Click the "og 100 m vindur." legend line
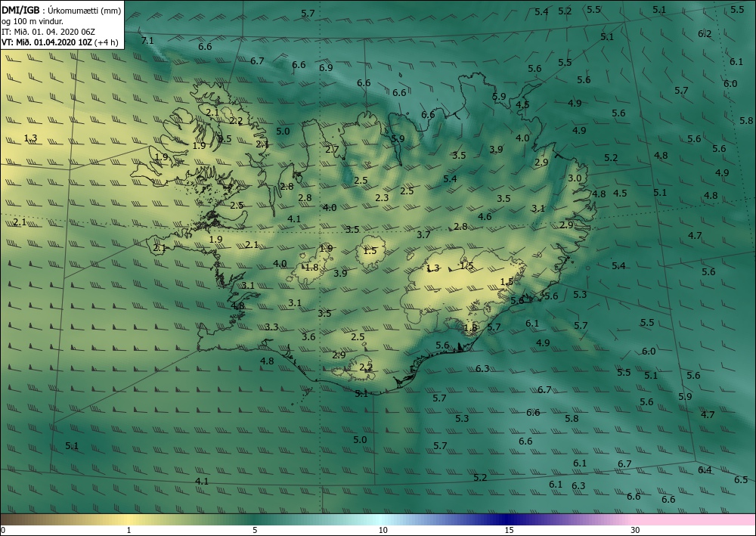Image resolution: width=756 pixels, height=536 pixels. (33, 21)
